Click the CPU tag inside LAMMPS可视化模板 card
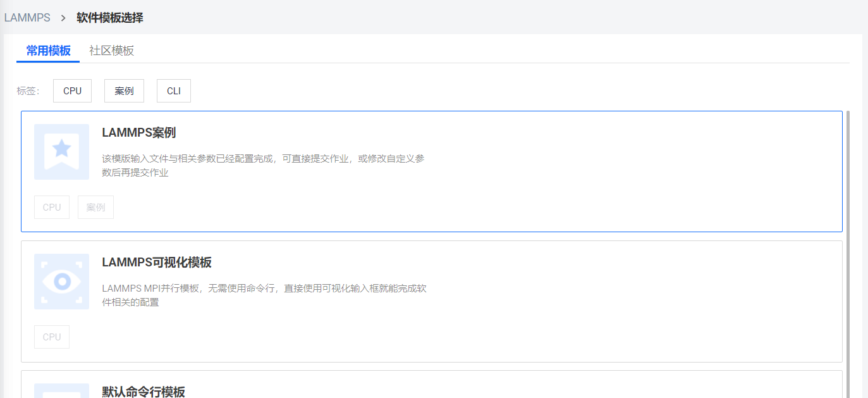 pos(52,337)
